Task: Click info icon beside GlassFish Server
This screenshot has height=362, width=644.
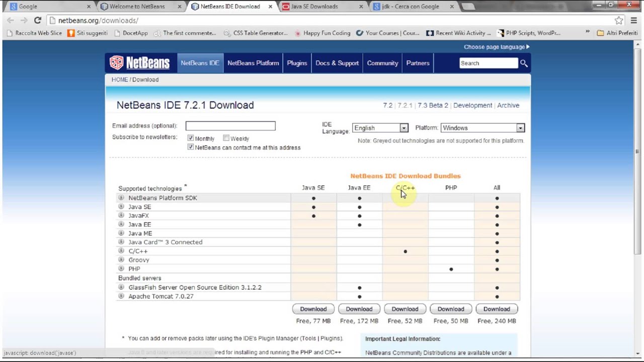Action: click(121, 287)
